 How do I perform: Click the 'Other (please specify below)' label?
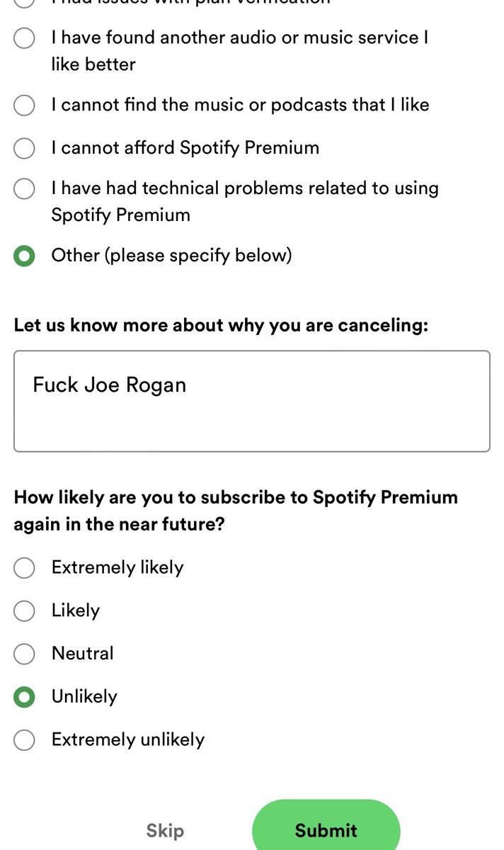pyautogui.click(x=171, y=255)
